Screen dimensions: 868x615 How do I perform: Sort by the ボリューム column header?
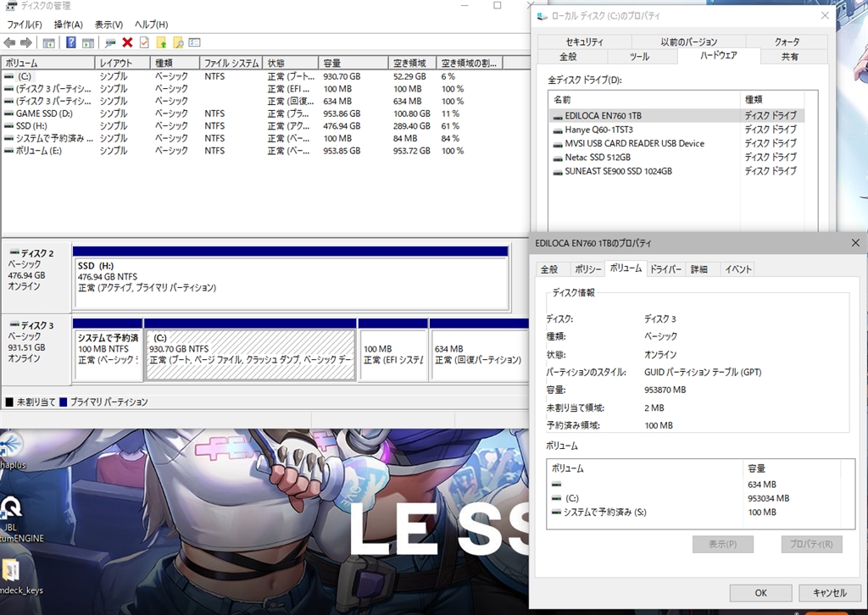(x=48, y=63)
